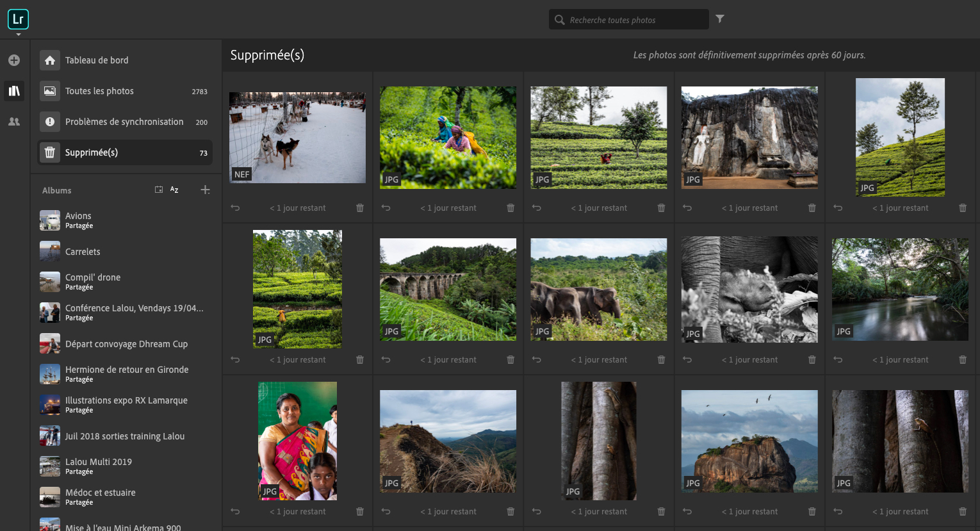Restore the elephants in grass photo

(537, 359)
